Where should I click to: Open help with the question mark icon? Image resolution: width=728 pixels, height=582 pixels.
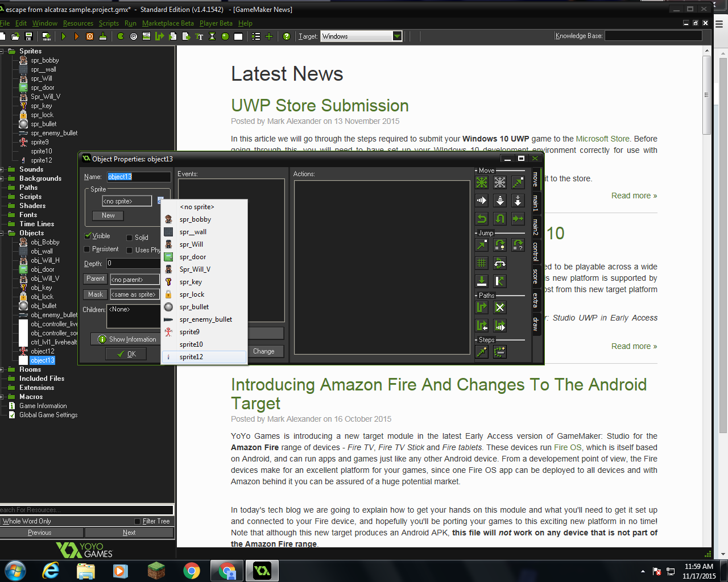[287, 36]
